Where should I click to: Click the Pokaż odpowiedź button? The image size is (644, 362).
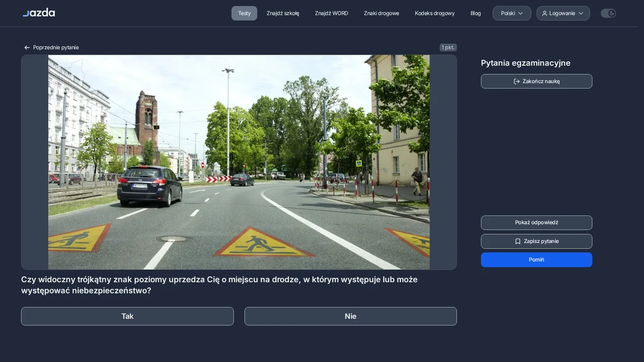coord(537,223)
